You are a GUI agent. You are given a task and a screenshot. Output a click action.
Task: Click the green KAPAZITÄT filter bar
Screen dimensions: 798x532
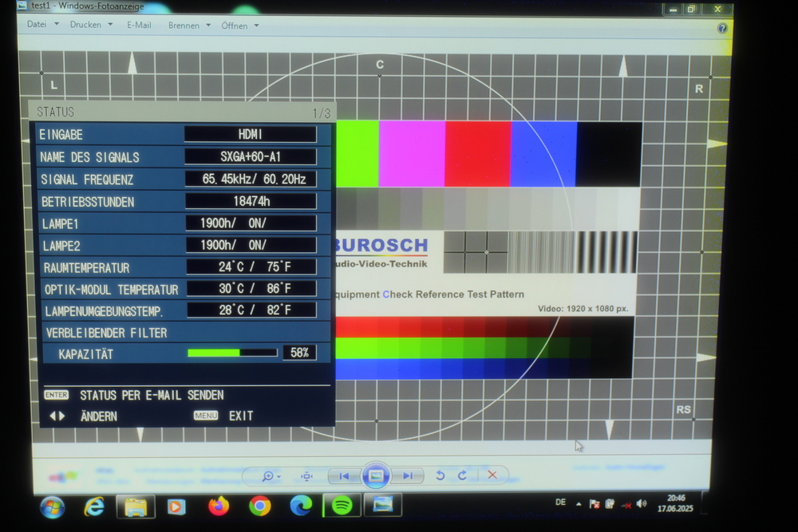[x=232, y=353]
